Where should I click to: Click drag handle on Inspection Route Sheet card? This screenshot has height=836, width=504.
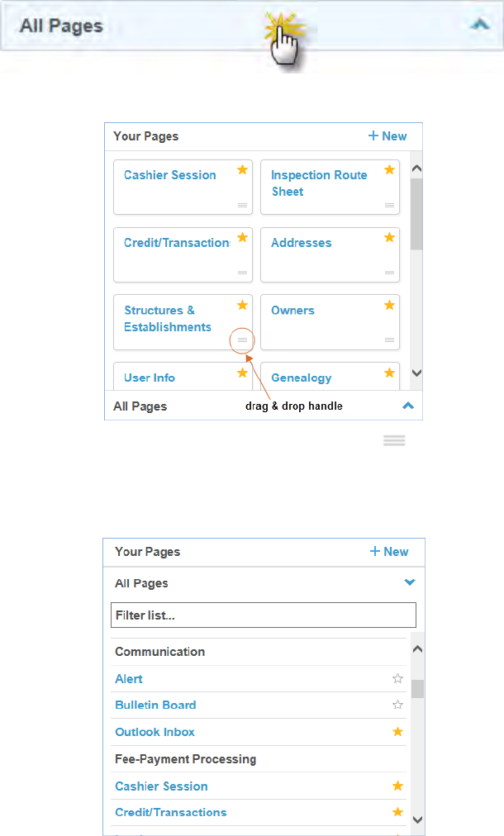[389, 205]
